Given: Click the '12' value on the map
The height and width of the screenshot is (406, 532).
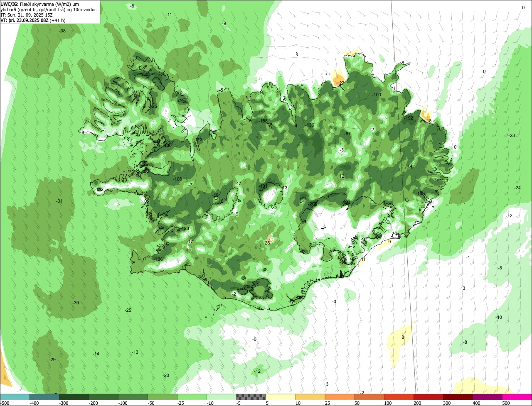Looking at the screenshot, I should [342, 176].
